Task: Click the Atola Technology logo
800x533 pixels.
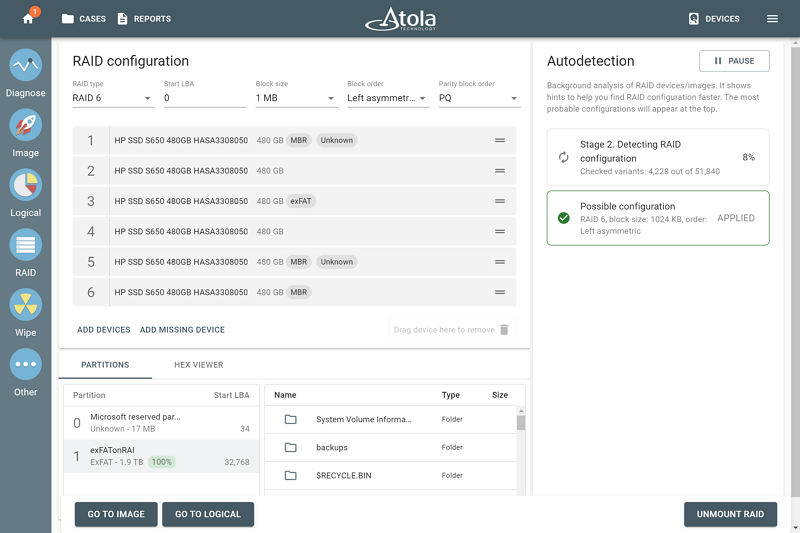Action: coord(401,19)
